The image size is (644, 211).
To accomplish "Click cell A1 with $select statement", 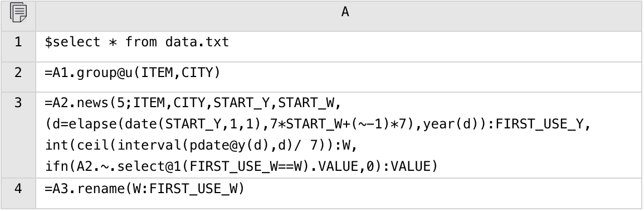I will point(339,47).
